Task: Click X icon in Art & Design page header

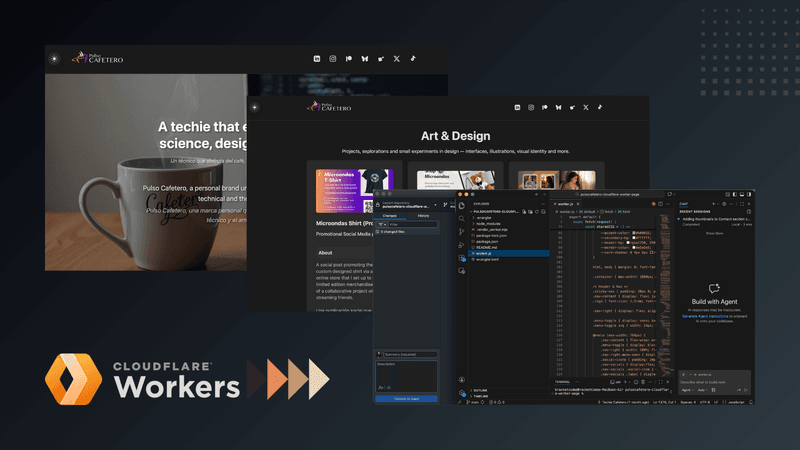Action: point(586,108)
